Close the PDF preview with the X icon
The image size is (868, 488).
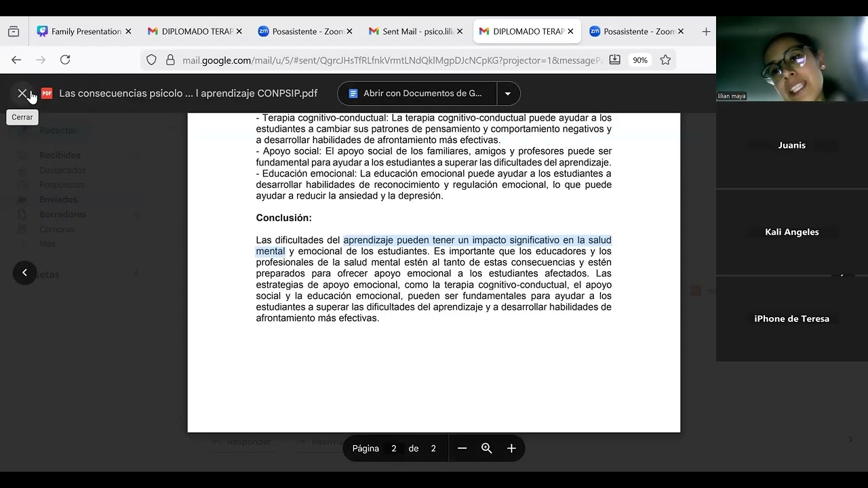(22, 94)
